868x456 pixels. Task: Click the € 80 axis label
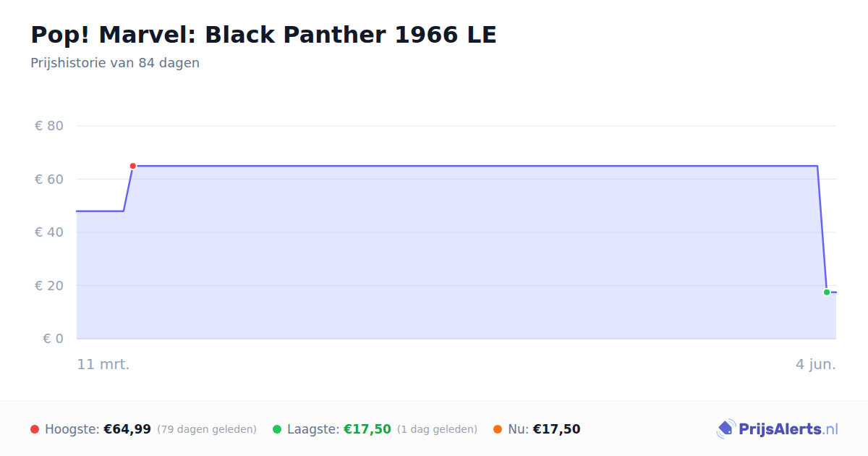[x=49, y=126]
